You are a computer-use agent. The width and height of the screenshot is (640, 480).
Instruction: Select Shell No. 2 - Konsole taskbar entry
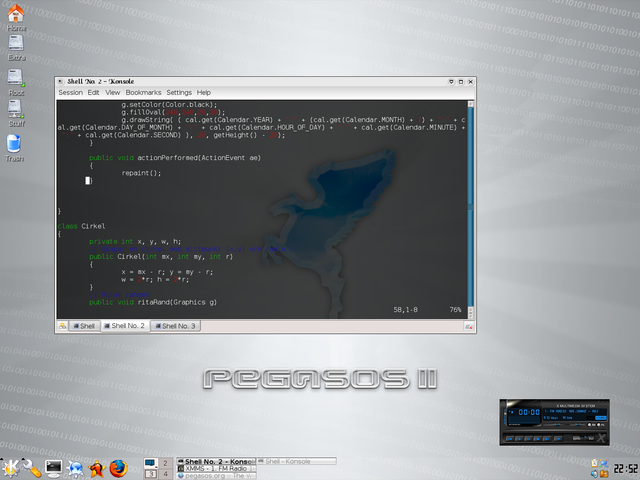[x=216, y=461]
